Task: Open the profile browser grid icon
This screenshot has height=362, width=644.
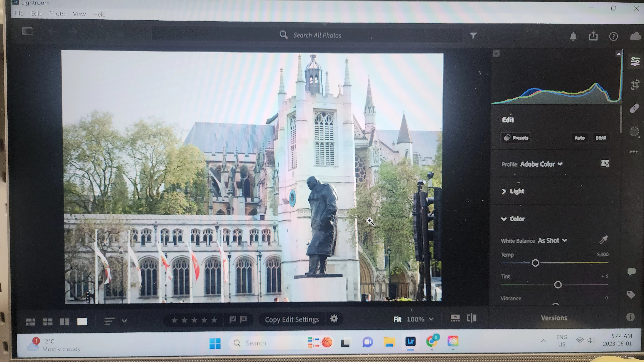Action: (x=605, y=163)
